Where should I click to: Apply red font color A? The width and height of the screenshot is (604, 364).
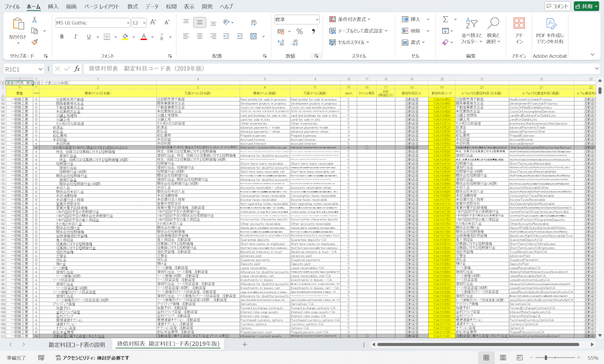(x=144, y=37)
